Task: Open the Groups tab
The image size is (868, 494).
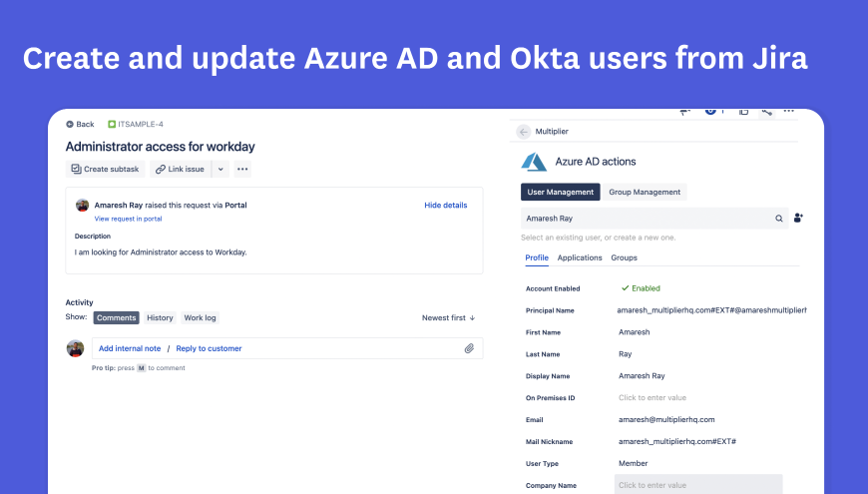Action: tap(624, 258)
